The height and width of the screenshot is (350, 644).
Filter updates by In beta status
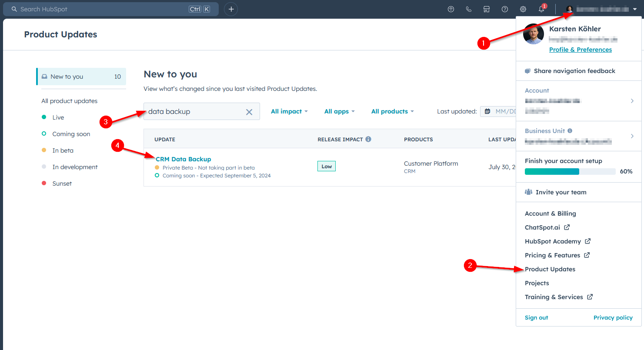tap(62, 150)
